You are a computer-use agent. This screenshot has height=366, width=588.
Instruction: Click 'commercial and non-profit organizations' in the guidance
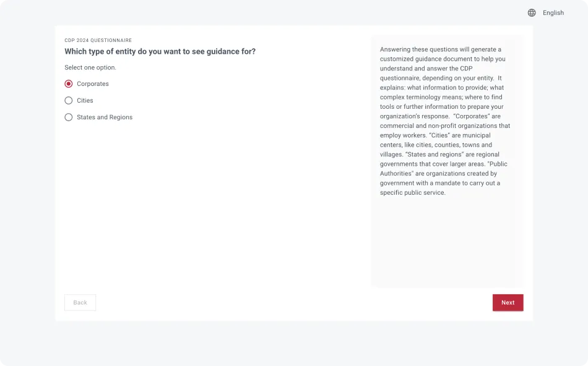(x=439, y=126)
